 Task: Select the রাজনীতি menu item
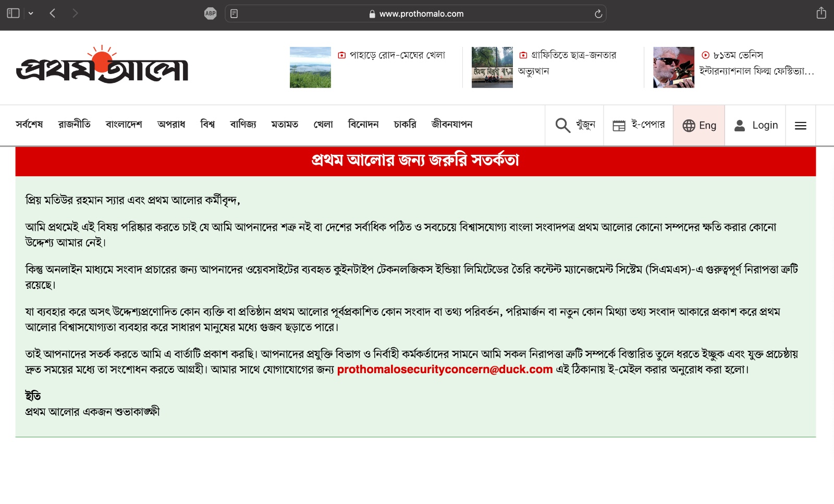75,125
